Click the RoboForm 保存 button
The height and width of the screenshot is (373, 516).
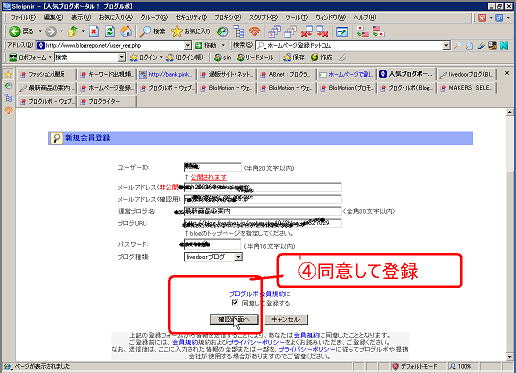point(294,58)
